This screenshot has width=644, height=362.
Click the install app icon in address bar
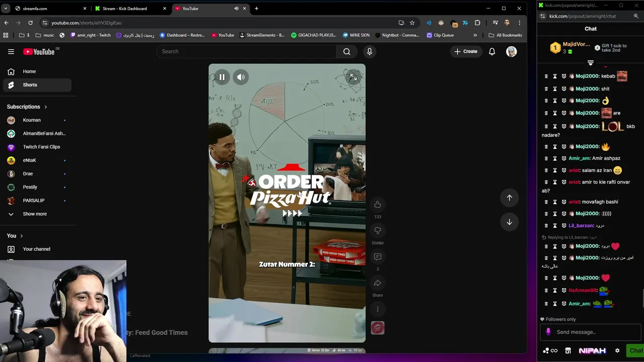[x=401, y=23]
